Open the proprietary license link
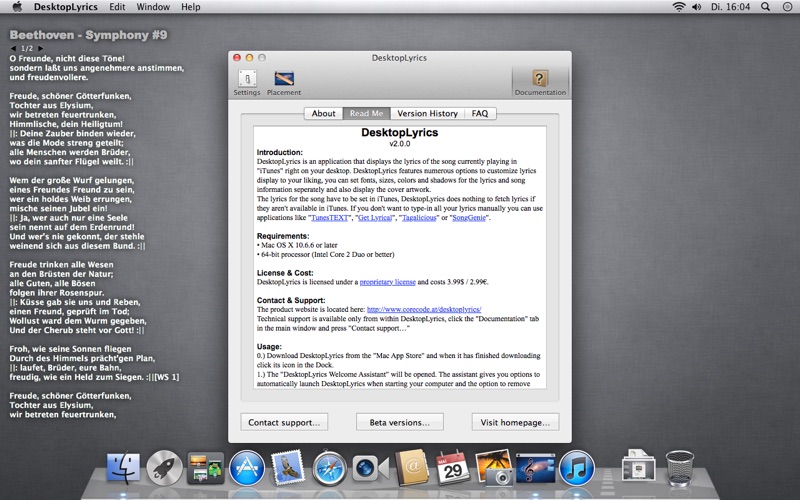The width and height of the screenshot is (800, 500). click(x=388, y=282)
